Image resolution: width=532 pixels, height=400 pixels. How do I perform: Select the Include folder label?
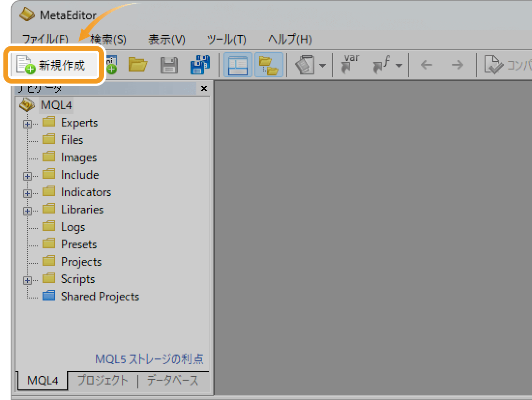click(80, 175)
